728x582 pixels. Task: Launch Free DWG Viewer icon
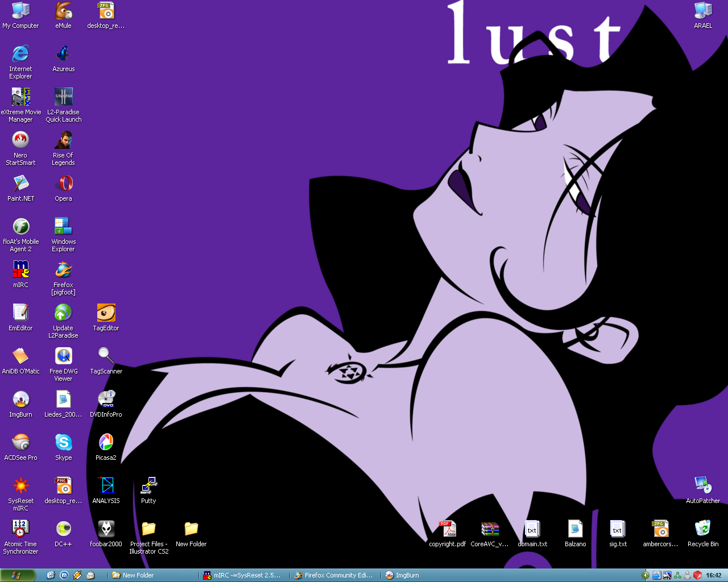click(x=63, y=364)
